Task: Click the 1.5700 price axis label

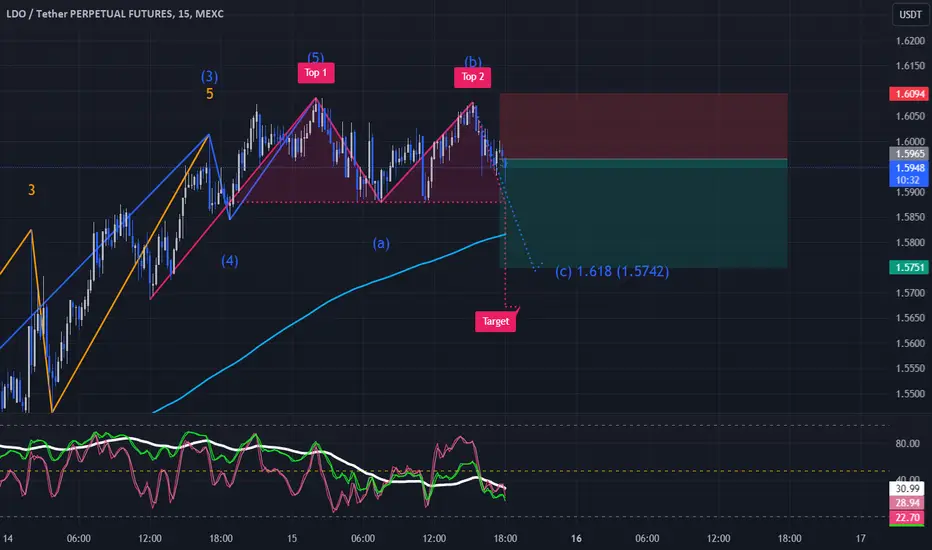Action: [910, 293]
